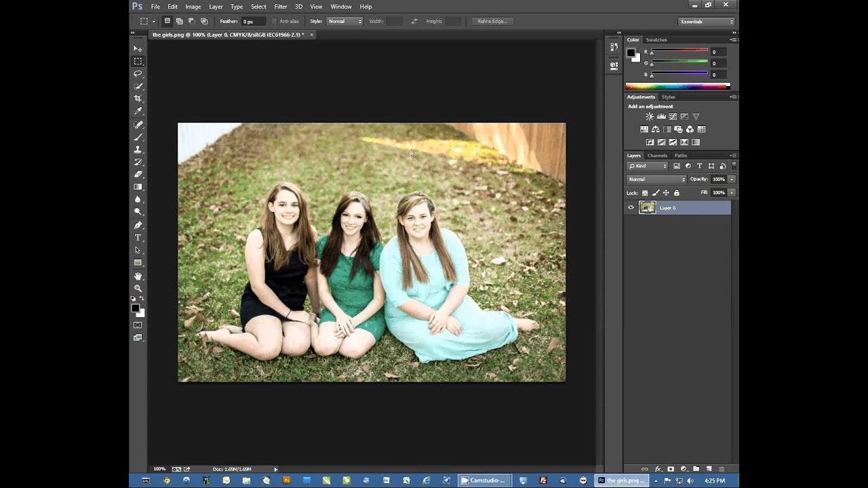
Task: Add a Brightness/Contrast adjustment
Action: (x=650, y=117)
